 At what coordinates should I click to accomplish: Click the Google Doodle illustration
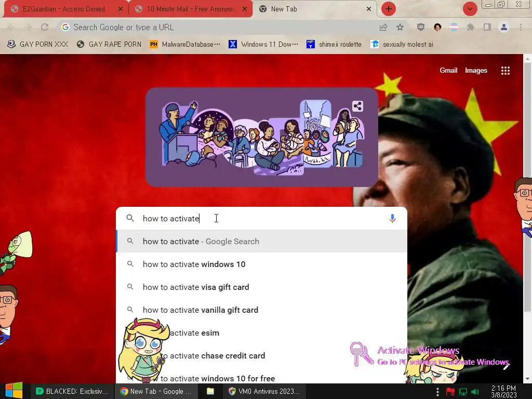pyautogui.click(x=262, y=137)
